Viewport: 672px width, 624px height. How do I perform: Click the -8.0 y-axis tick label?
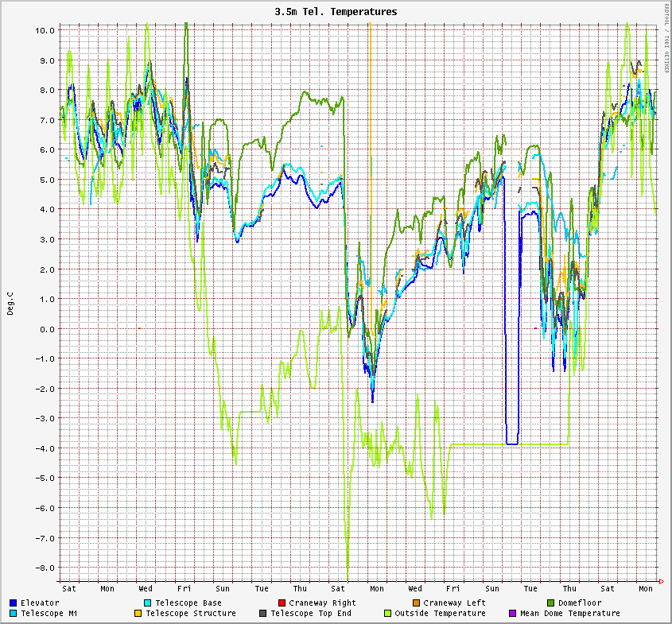45,568
